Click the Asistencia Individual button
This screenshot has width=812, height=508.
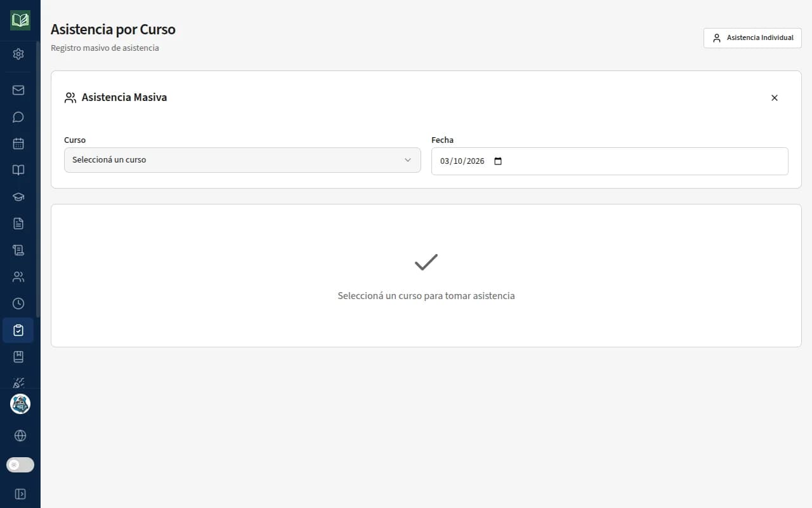pyautogui.click(x=752, y=38)
